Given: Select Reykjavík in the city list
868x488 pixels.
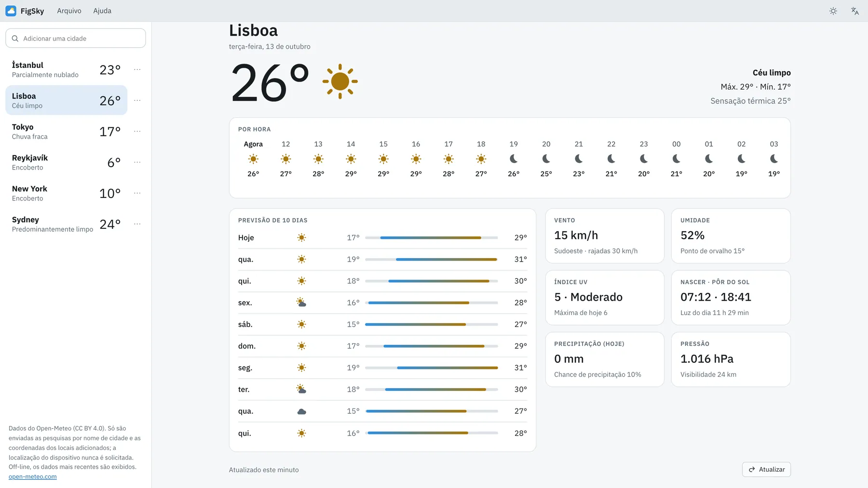Looking at the screenshot, I should point(67,162).
